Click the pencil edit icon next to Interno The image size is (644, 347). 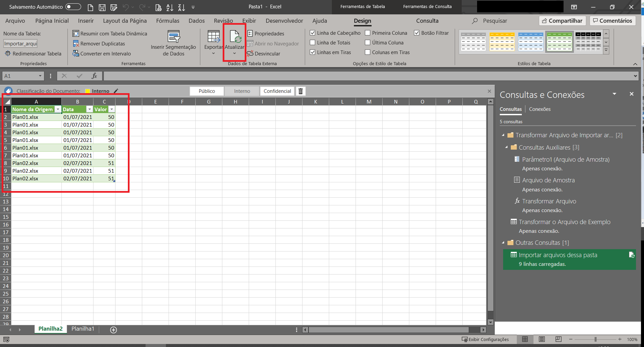[116, 91]
